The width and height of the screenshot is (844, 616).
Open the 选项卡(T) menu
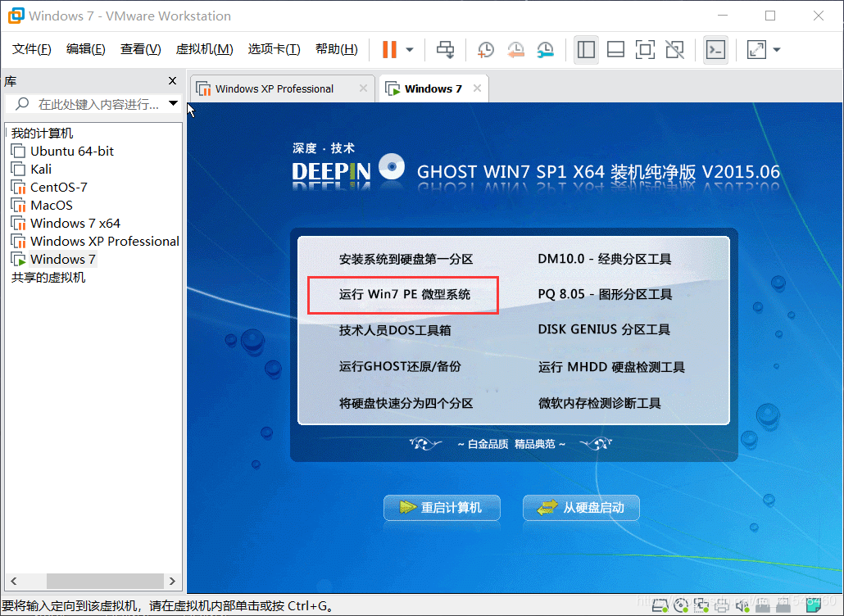click(274, 49)
